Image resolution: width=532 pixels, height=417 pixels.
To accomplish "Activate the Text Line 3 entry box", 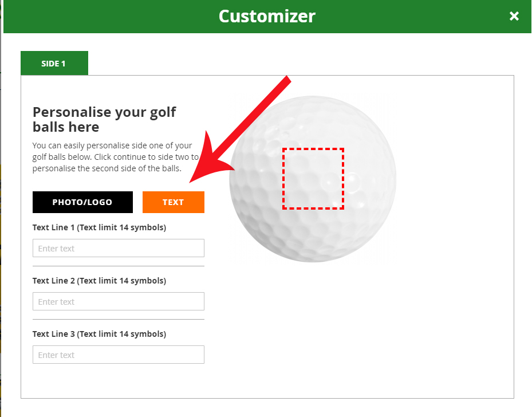I will coord(118,355).
